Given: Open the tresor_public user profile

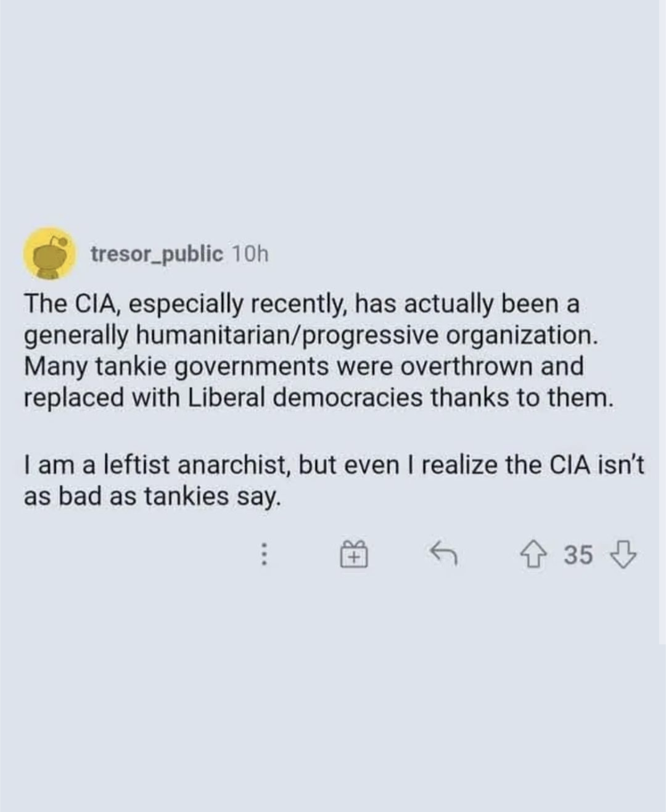Looking at the screenshot, I should click(157, 254).
